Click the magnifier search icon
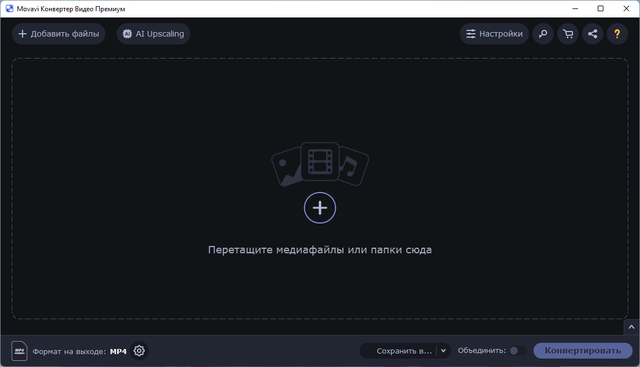This screenshot has width=640, height=367. pyautogui.click(x=543, y=34)
